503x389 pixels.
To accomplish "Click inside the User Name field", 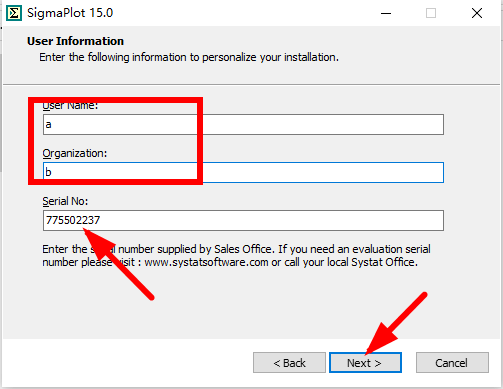I will tap(243, 125).
